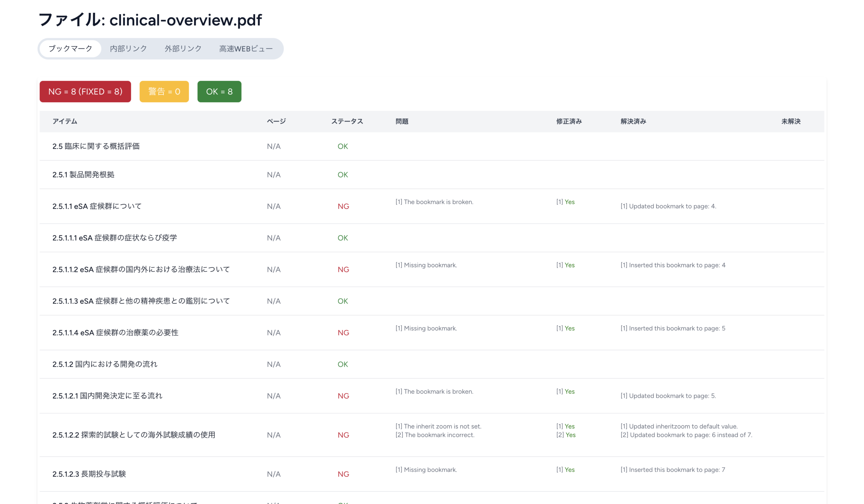Screen dimensions: 864x504
Task: Click N/A page cell for 2.5.1.2.3 長期投与試験
Action: coord(274,474)
